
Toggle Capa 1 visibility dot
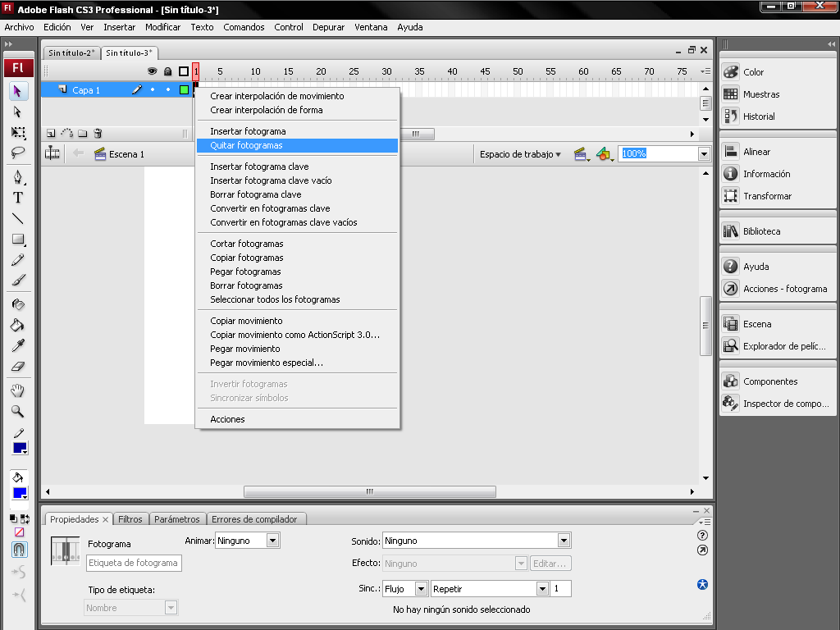[153, 90]
